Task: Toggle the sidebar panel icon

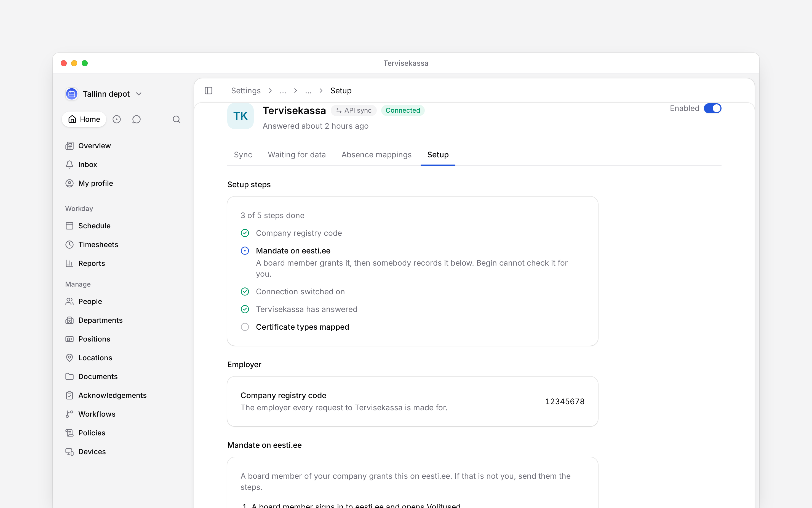Action: tap(208, 91)
